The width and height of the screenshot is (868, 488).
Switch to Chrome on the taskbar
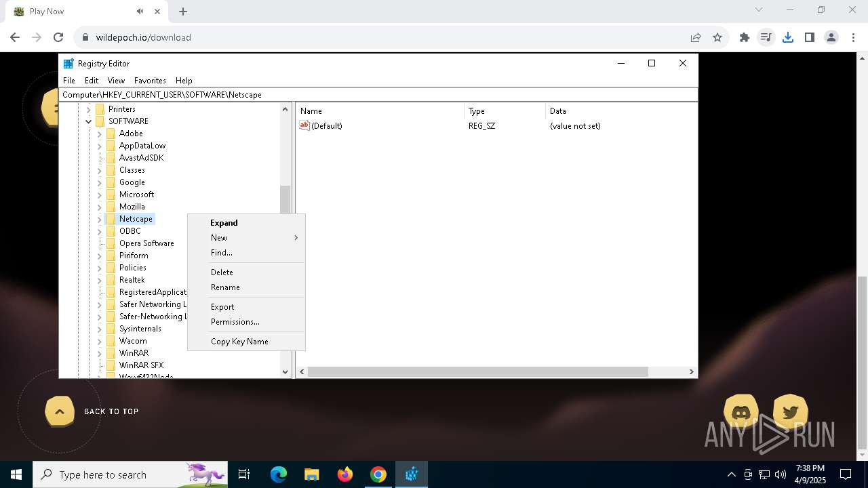coord(378,474)
